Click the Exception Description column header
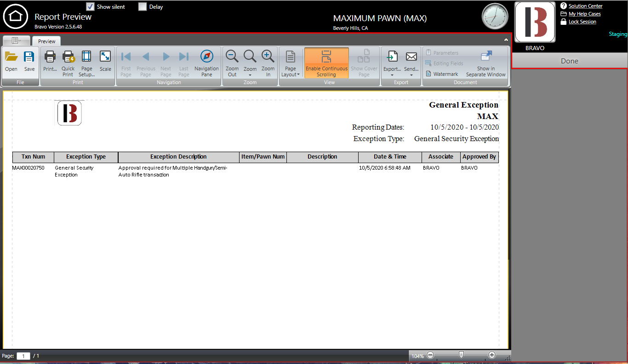The height and width of the screenshot is (364, 628). (179, 157)
